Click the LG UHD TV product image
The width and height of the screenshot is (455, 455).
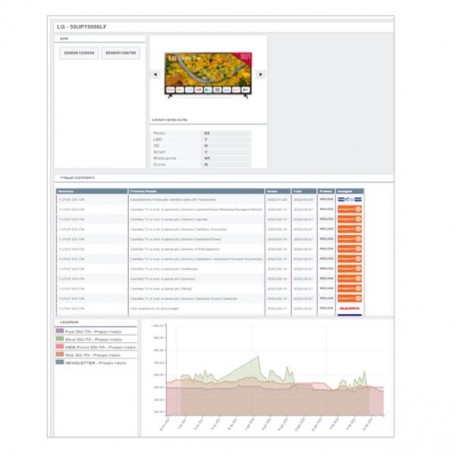click(208, 75)
